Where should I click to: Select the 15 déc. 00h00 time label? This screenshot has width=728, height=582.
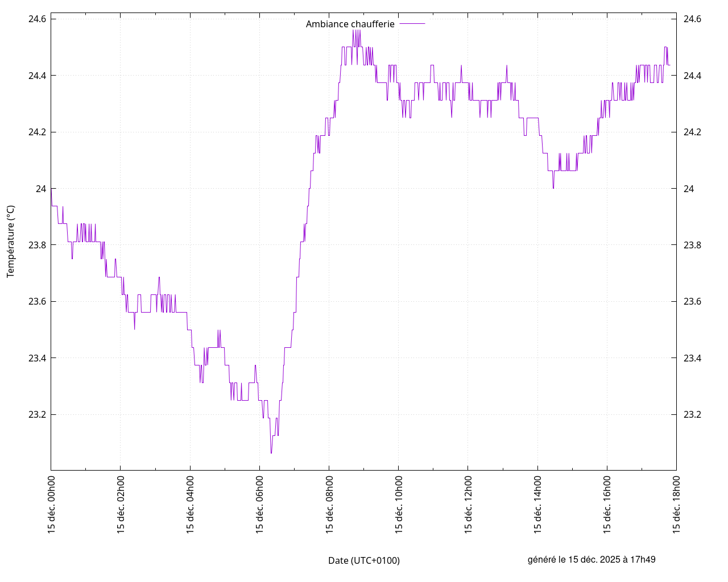pyautogui.click(x=51, y=504)
